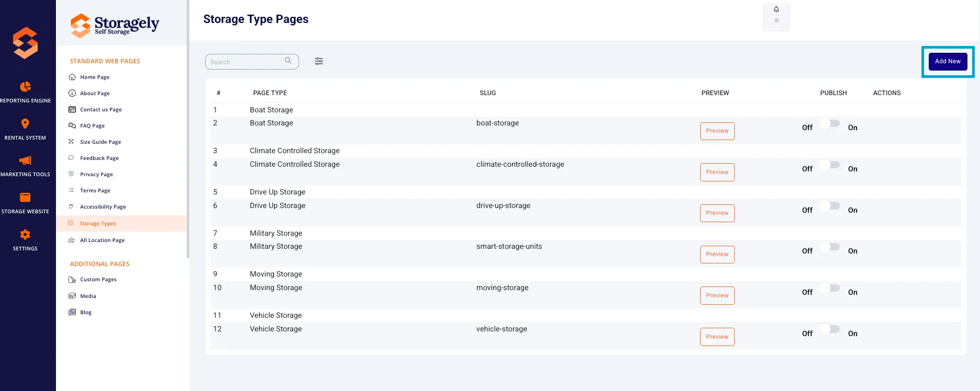980x391 pixels.
Task: Open the Reporting Engine section icon
Action: pos(25,86)
